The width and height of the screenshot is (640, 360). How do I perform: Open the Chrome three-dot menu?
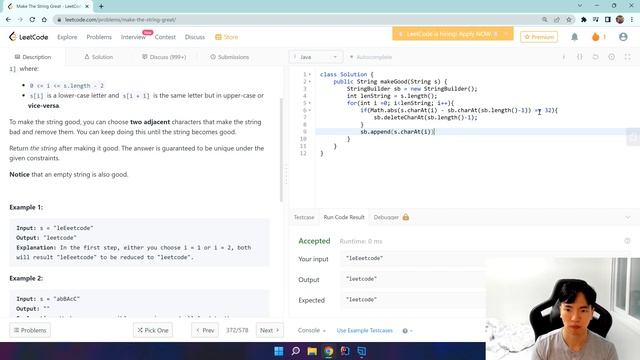point(632,19)
